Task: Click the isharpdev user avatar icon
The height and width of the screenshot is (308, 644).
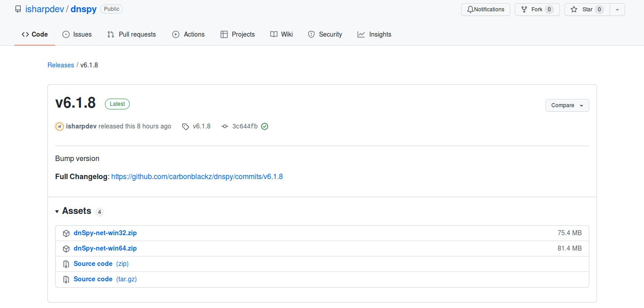Action: [60, 127]
